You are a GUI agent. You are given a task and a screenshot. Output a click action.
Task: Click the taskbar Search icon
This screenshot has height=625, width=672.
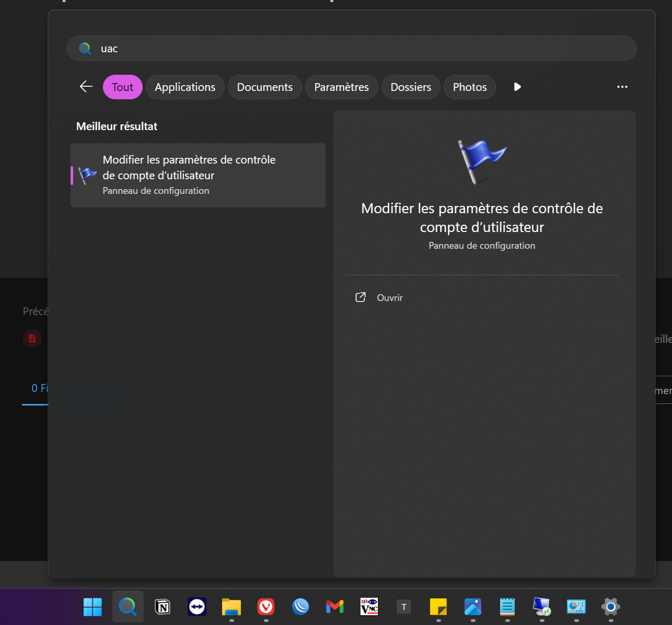pyautogui.click(x=128, y=607)
